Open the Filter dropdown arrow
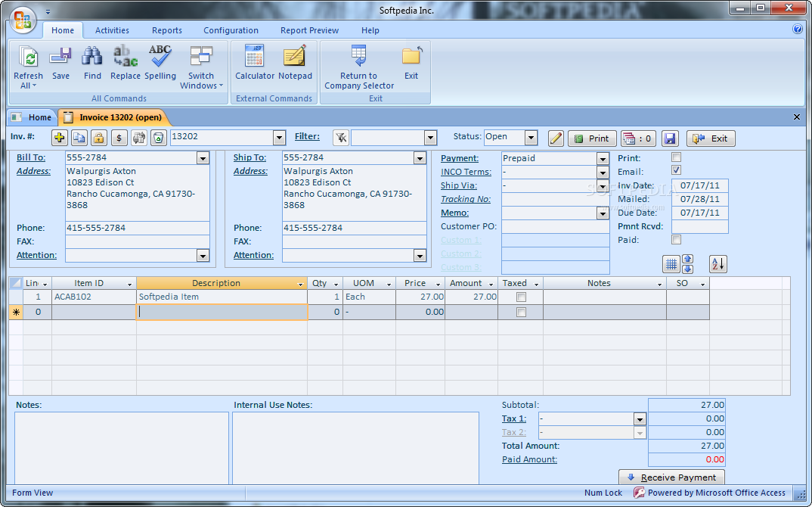812x507 pixels. (x=430, y=138)
